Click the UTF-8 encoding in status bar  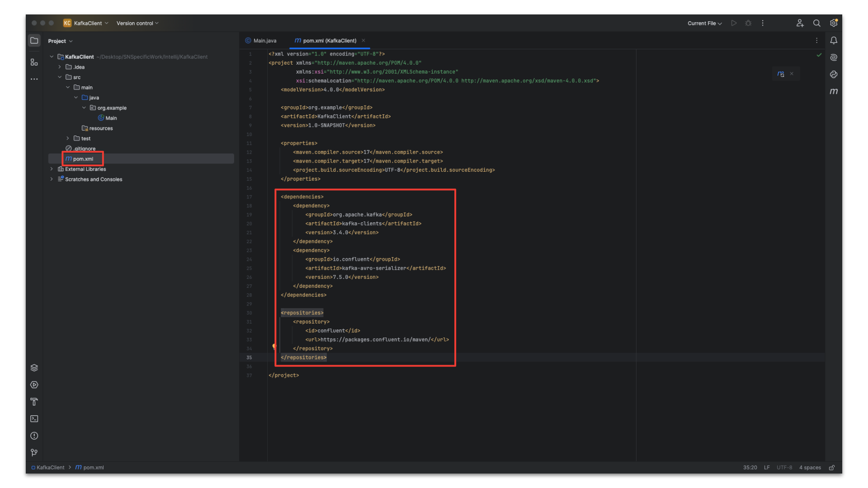[784, 468]
